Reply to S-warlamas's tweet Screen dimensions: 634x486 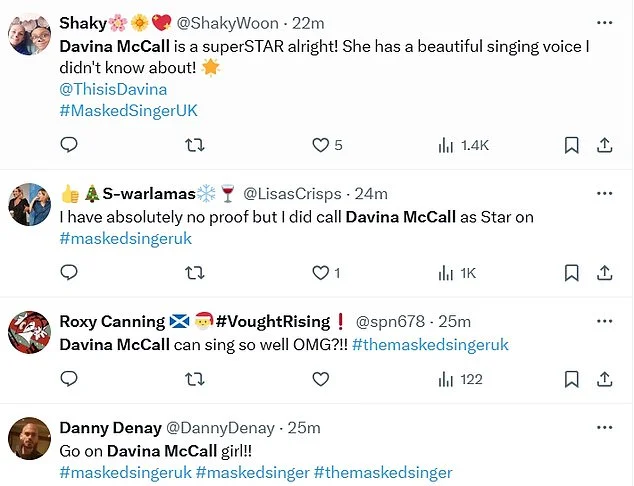click(69, 272)
